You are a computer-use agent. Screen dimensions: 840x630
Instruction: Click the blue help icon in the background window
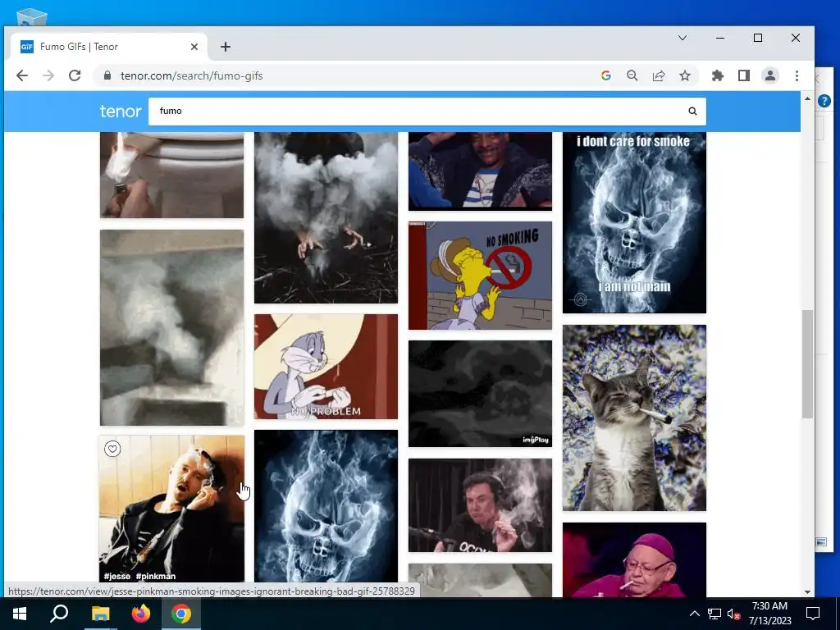point(824,100)
